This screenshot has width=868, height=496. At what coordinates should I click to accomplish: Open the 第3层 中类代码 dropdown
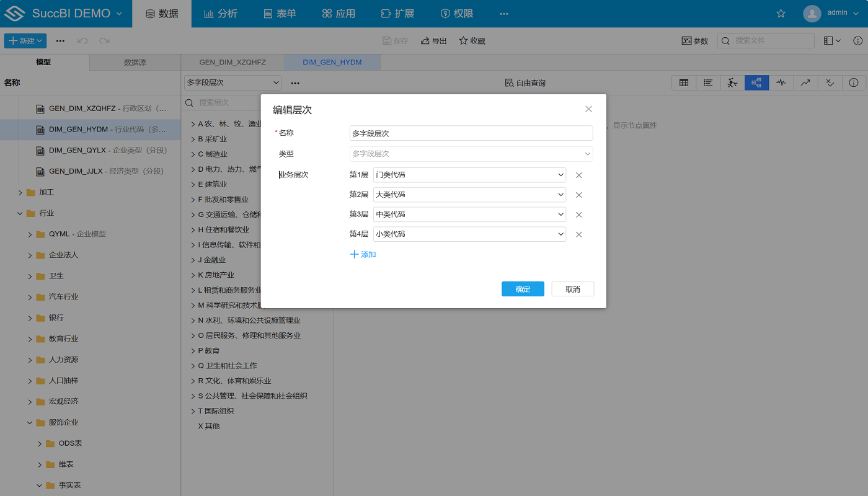tap(469, 215)
